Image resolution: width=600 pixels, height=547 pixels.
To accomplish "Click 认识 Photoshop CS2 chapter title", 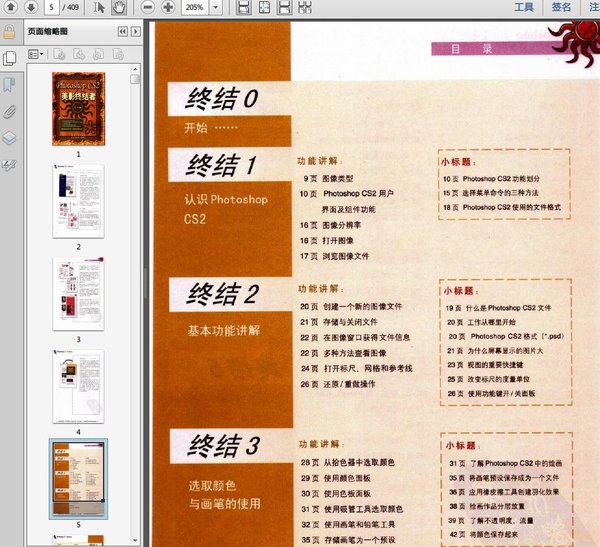I will pyautogui.click(x=226, y=209).
